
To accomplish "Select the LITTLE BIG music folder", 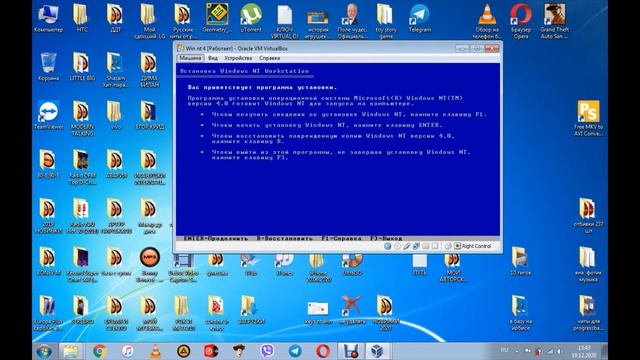I will tap(82, 67).
